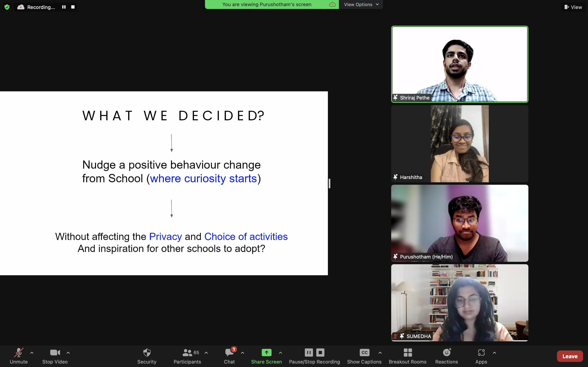
Task: Expand video settings arrow next to Stop Video
Action: click(68, 353)
